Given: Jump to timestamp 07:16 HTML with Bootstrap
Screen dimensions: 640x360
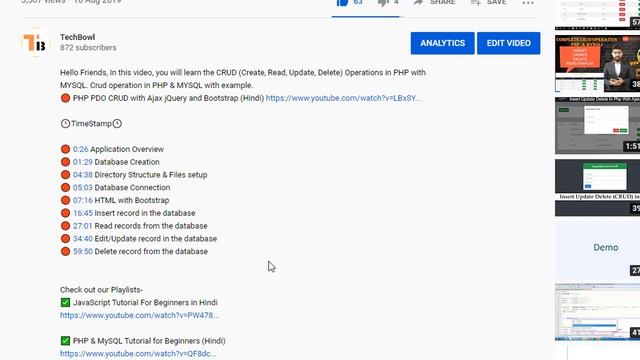Looking at the screenshot, I should pyautogui.click(x=82, y=200).
